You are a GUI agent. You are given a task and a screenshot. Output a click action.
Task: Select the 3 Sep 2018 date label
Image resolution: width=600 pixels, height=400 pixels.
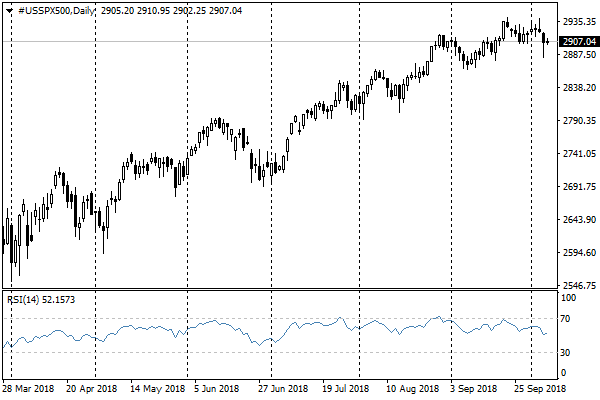pyautogui.click(x=473, y=388)
